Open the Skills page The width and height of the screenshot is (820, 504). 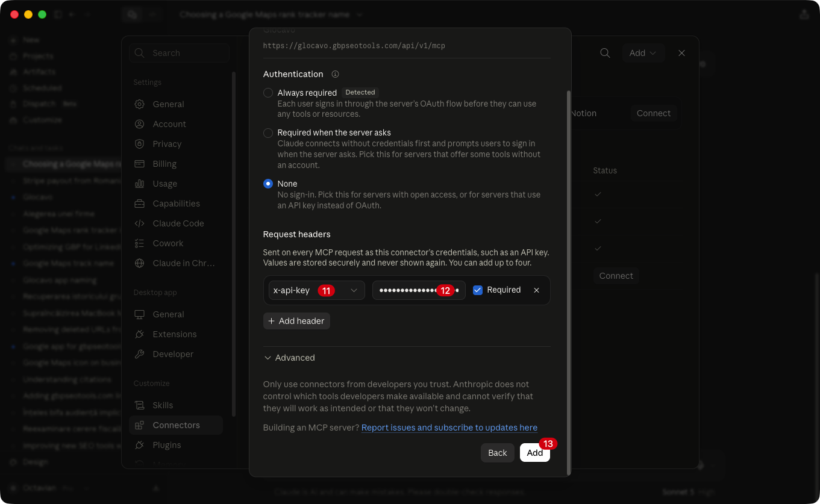(x=176, y=405)
